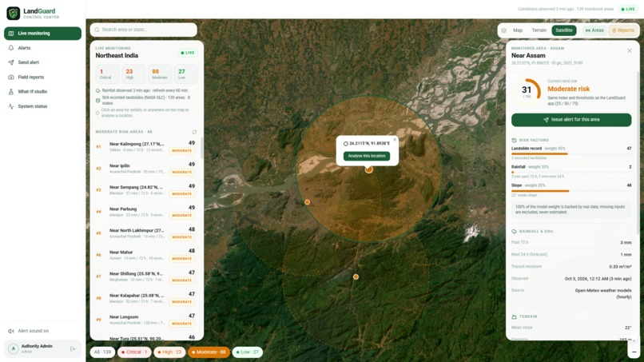The image size is (644, 362).
Task: Click the Search area or state field
Action: (x=143, y=30)
